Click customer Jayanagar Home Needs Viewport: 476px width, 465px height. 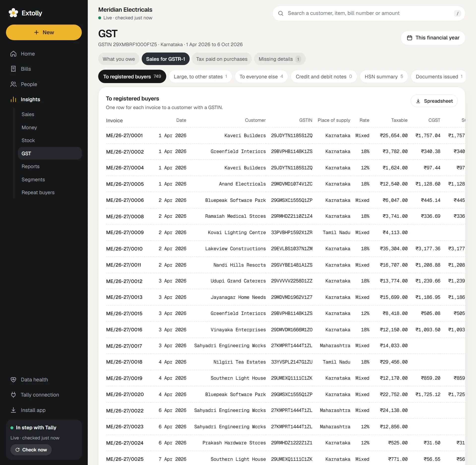(238, 297)
